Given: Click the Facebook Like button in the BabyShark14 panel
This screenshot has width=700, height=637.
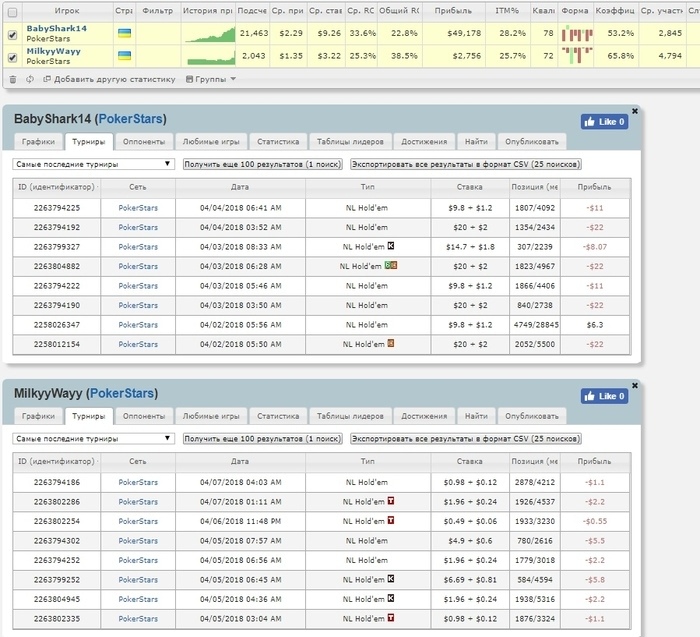Looking at the screenshot, I should 604,122.
